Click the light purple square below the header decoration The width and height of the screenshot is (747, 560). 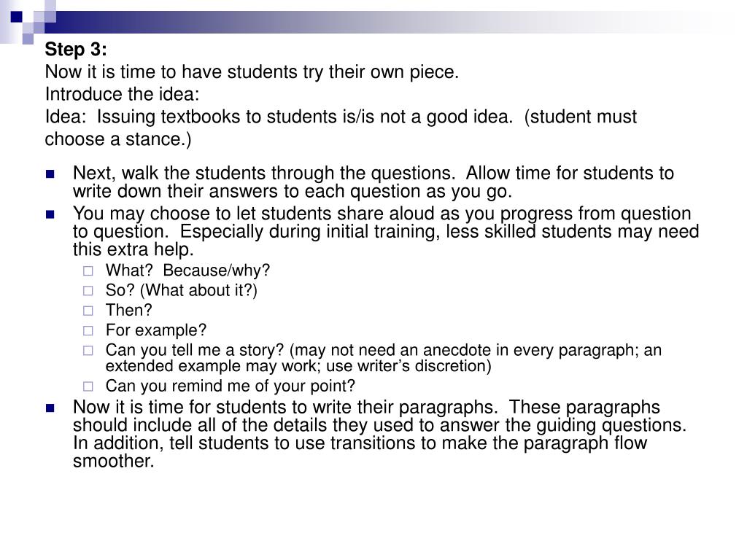click(x=28, y=39)
